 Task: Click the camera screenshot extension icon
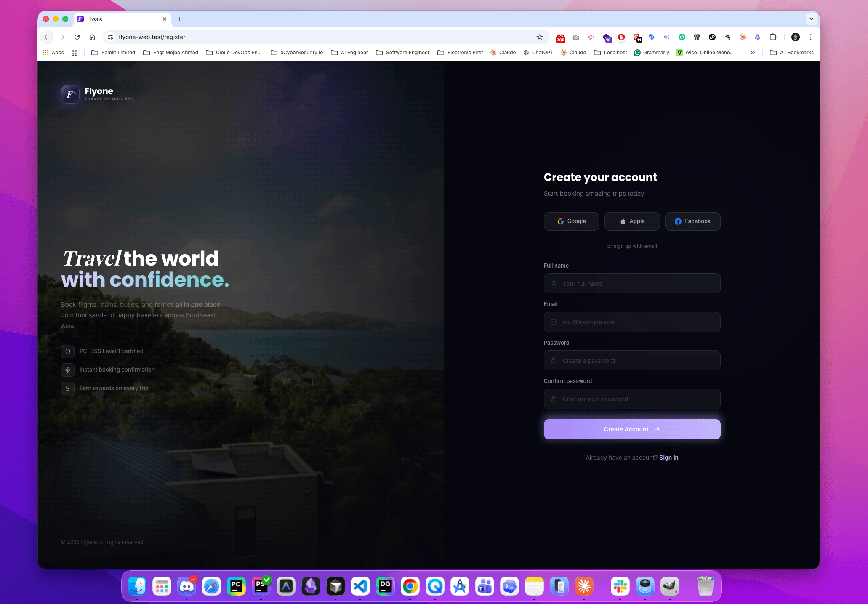click(576, 37)
